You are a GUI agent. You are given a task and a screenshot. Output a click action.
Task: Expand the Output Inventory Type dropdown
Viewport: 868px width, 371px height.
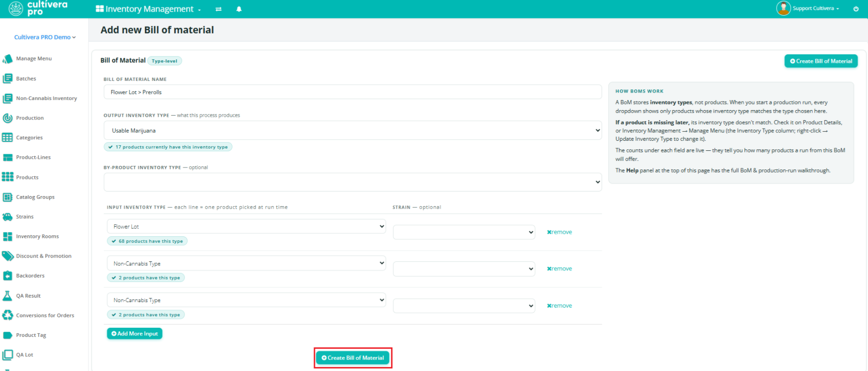[x=353, y=130]
